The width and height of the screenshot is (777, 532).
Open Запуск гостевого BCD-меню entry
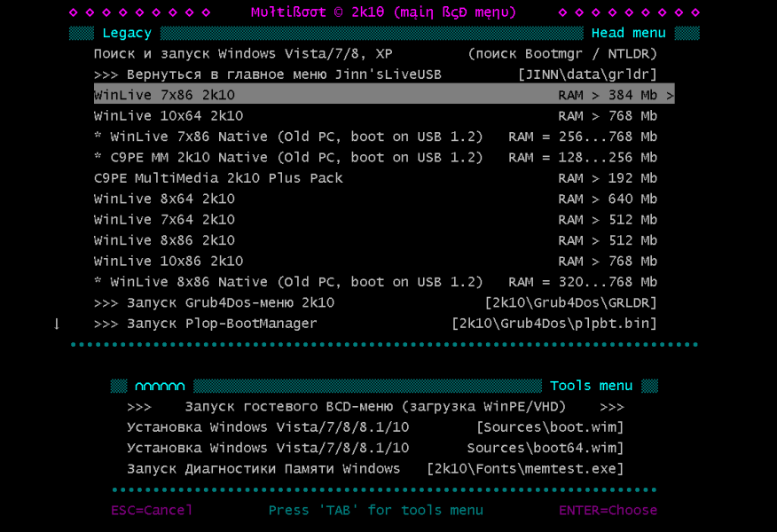(375, 407)
